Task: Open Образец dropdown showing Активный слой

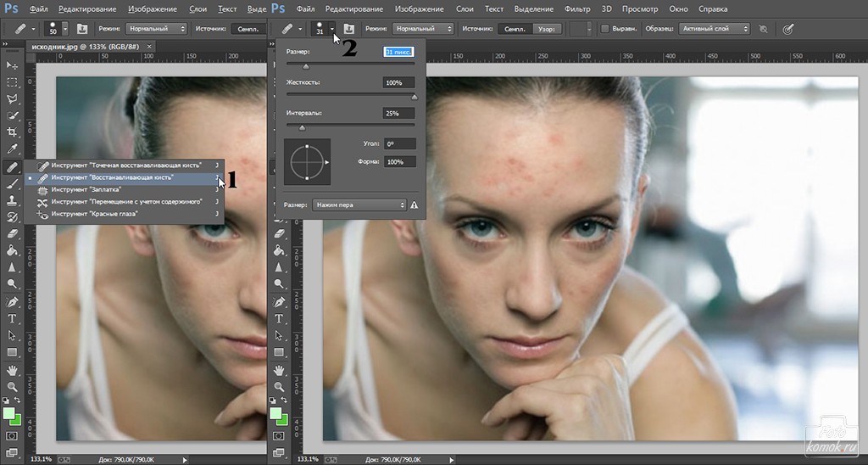Action: (x=714, y=29)
